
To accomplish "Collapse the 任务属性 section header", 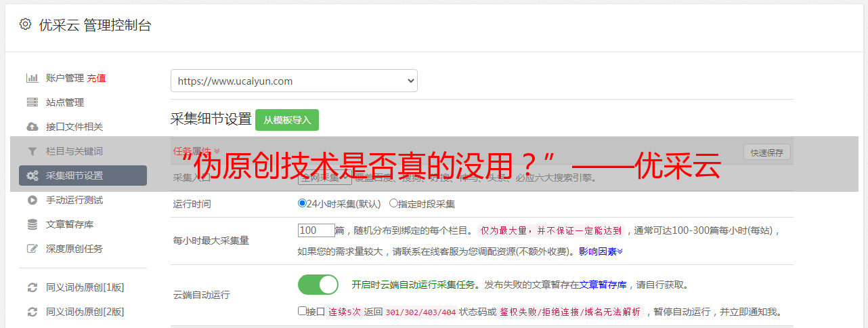I will click(x=196, y=150).
